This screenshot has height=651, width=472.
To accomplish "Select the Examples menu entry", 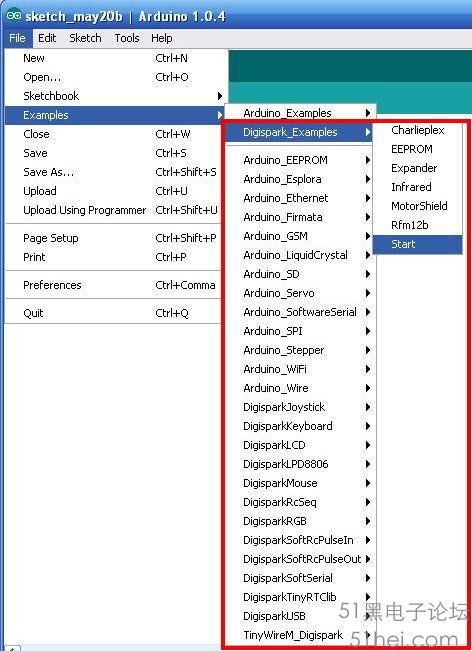I will (x=114, y=115).
